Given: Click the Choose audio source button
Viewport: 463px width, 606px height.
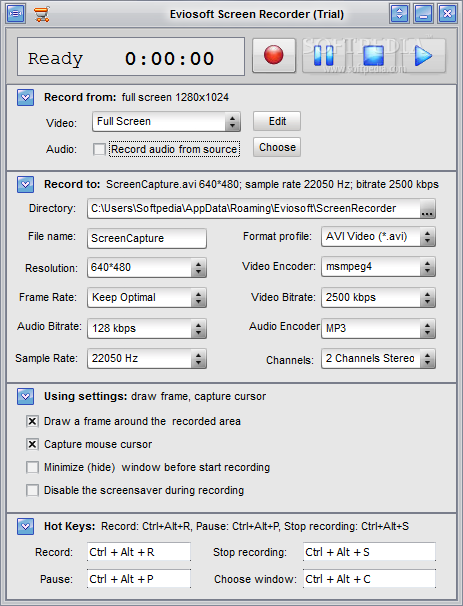Looking at the screenshot, I should [277, 147].
